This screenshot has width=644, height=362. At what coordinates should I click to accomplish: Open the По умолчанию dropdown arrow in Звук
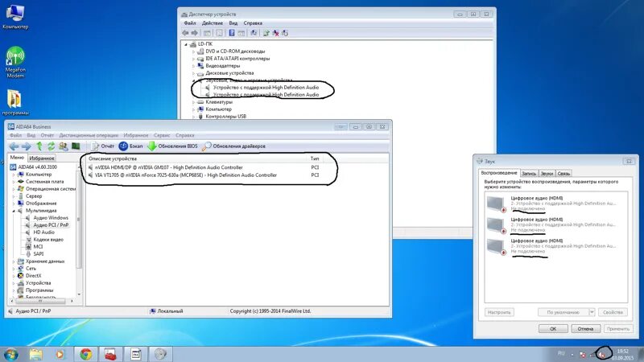(592, 312)
